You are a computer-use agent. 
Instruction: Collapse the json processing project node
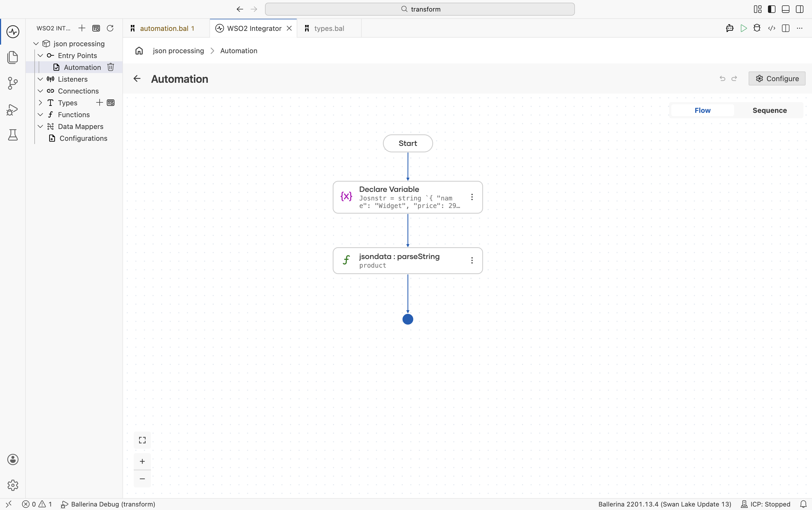pyautogui.click(x=36, y=44)
